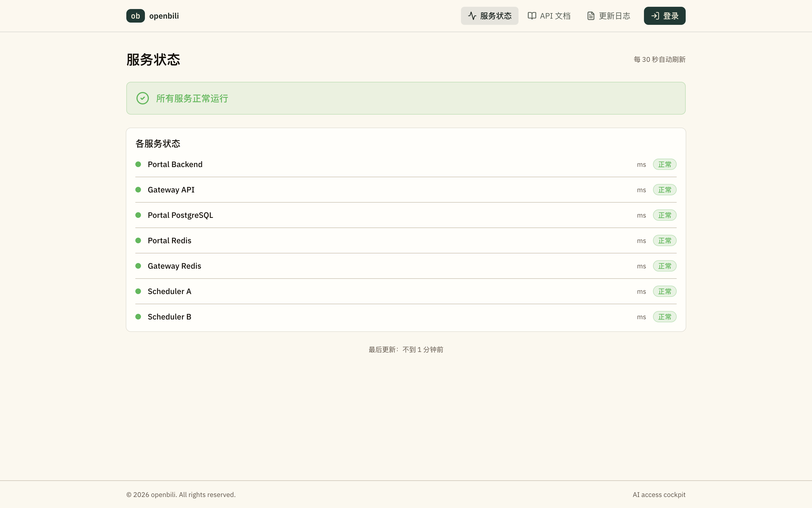Select the Scheduler B service name
This screenshot has height=508, width=812.
(169, 316)
